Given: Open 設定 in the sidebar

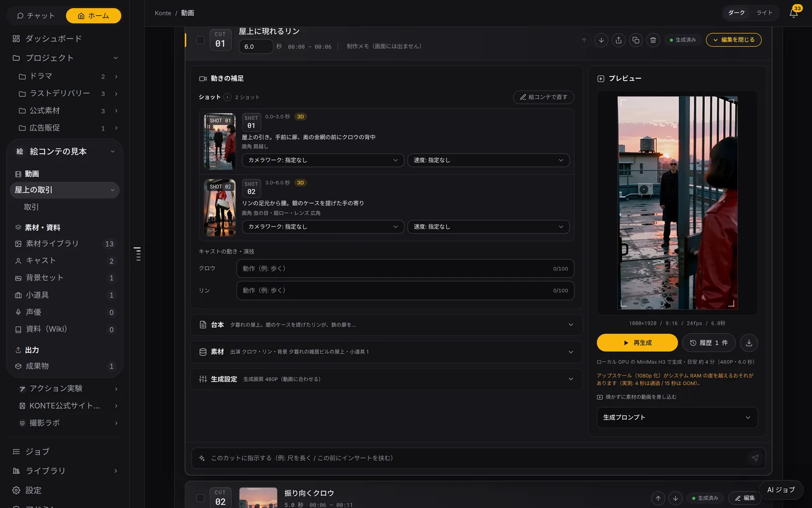Looking at the screenshot, I should tap(65, 490).
